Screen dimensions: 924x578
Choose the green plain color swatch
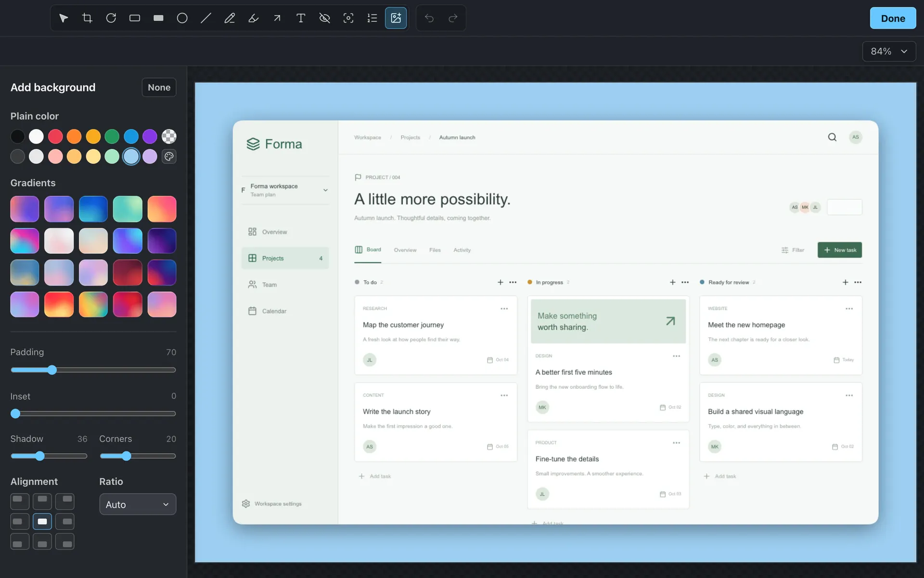pos(112,137)
